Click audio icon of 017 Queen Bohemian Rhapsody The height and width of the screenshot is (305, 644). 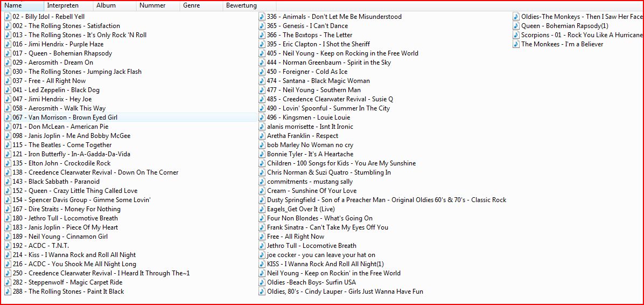(8, 53)
